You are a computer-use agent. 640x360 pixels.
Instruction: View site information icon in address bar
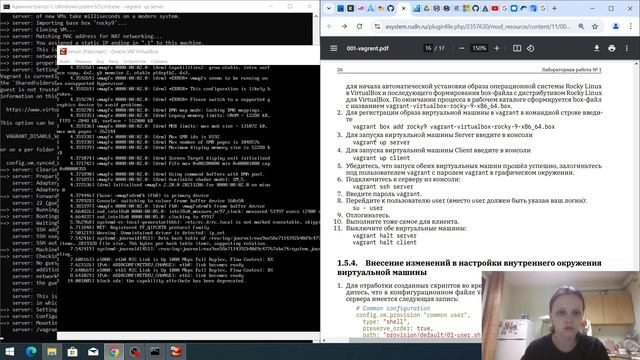377,26
